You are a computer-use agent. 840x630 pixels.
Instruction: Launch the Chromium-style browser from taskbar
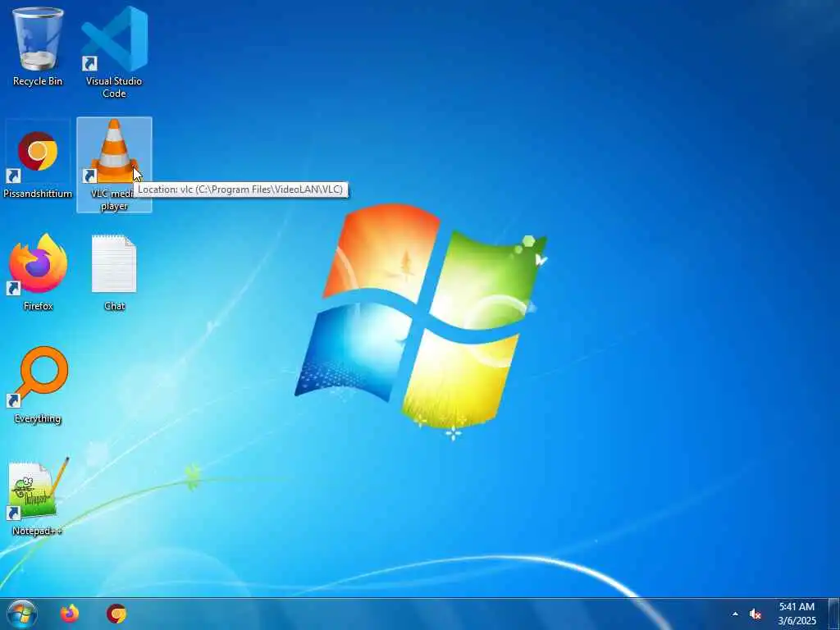point(116,614)
